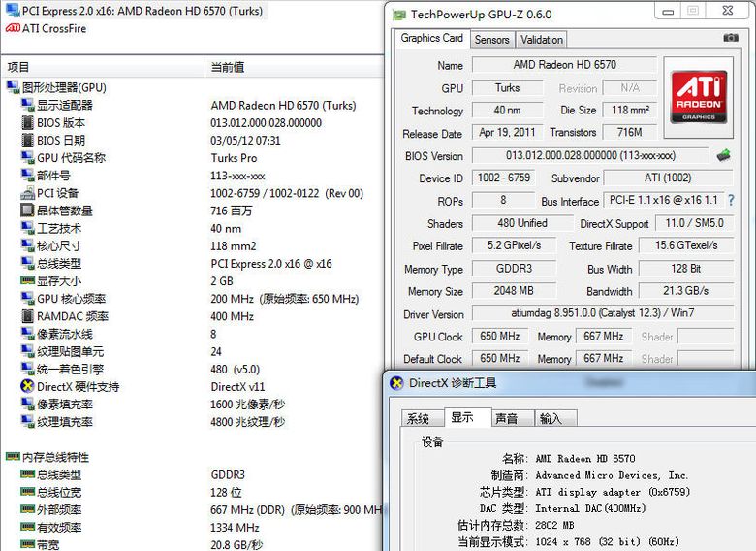756x551 pixels.
Task: Click the GPU-Z title bar app icon
Action: (399, 15)
